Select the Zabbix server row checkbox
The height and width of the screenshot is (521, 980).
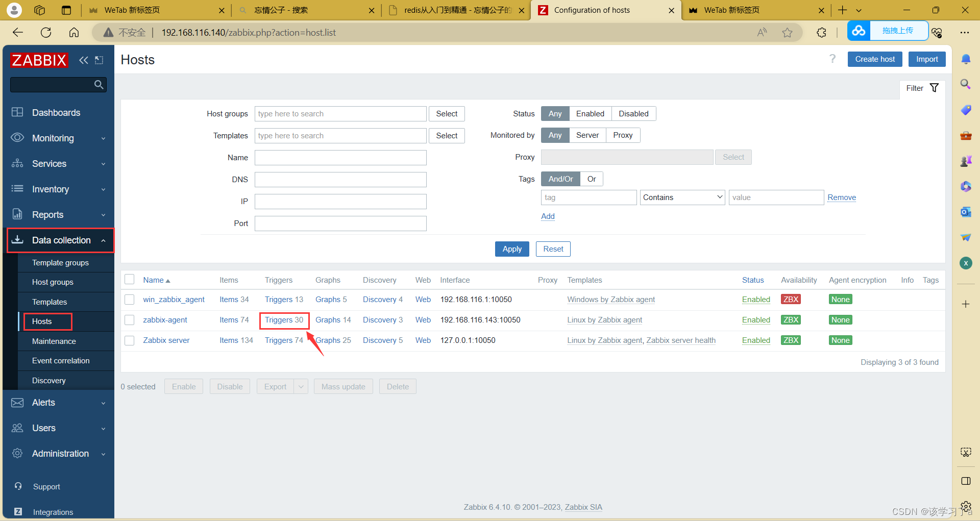point(130,340)
